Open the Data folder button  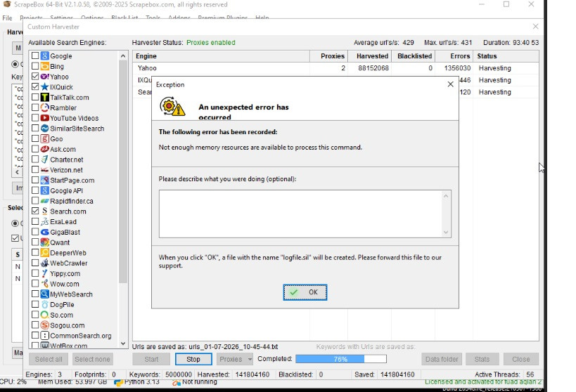442,359
